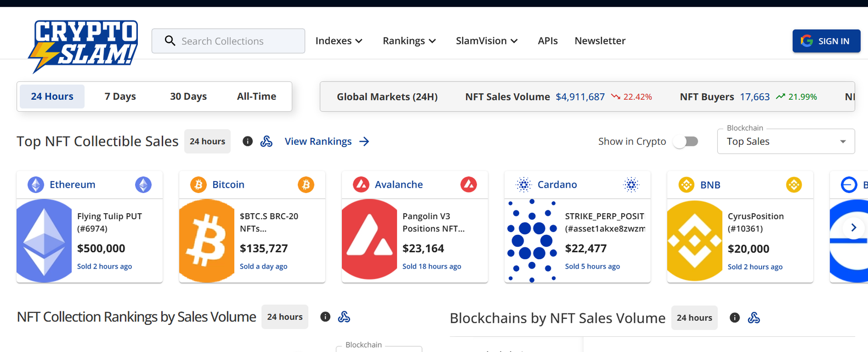Follow the View Rankings link

point(327,142)
